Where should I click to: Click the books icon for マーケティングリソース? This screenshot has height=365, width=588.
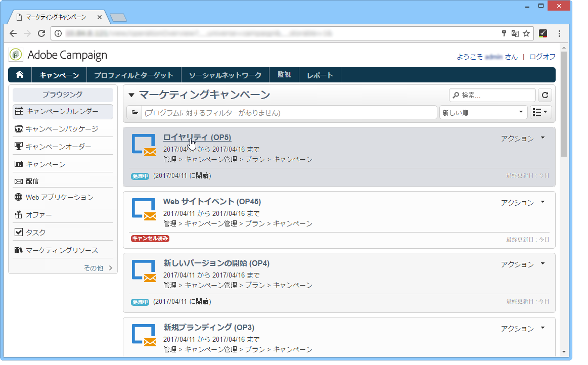tap(18, 250)
